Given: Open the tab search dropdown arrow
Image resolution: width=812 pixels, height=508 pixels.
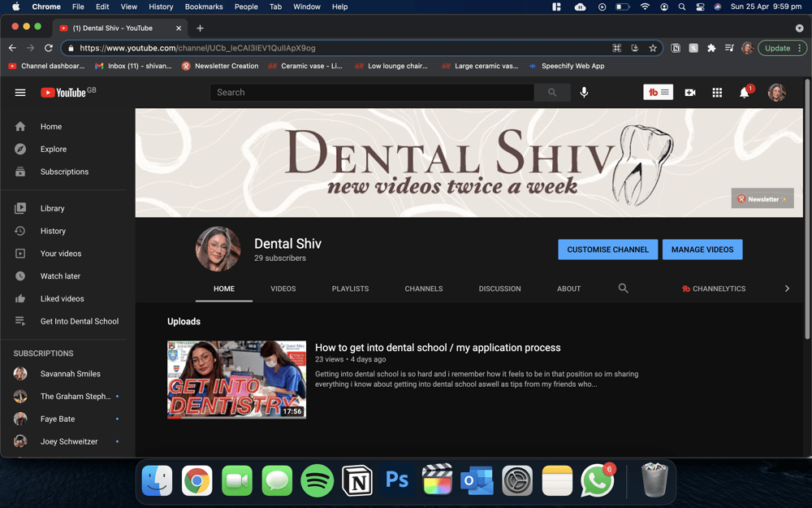Looking at the screenshot, I should (799, 28).
